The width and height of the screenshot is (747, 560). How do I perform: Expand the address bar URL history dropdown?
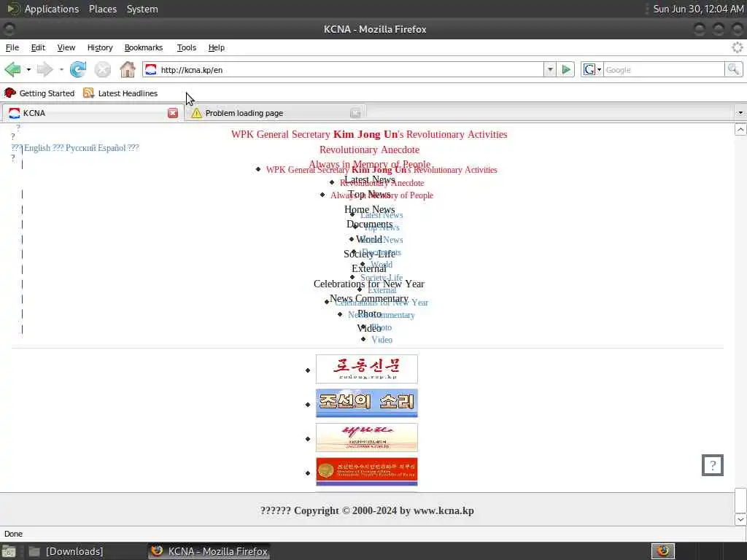550,69
